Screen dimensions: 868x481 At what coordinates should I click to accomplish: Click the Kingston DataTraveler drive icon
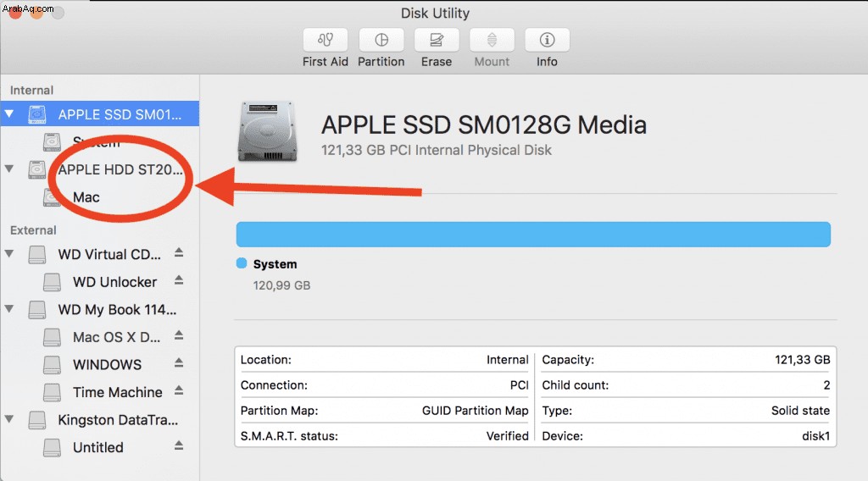[37, 420]
